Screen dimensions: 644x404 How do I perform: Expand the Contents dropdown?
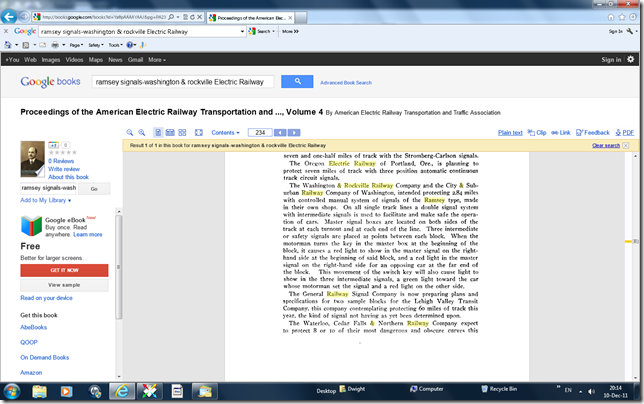pyautogui.click(x=226, y=132)
